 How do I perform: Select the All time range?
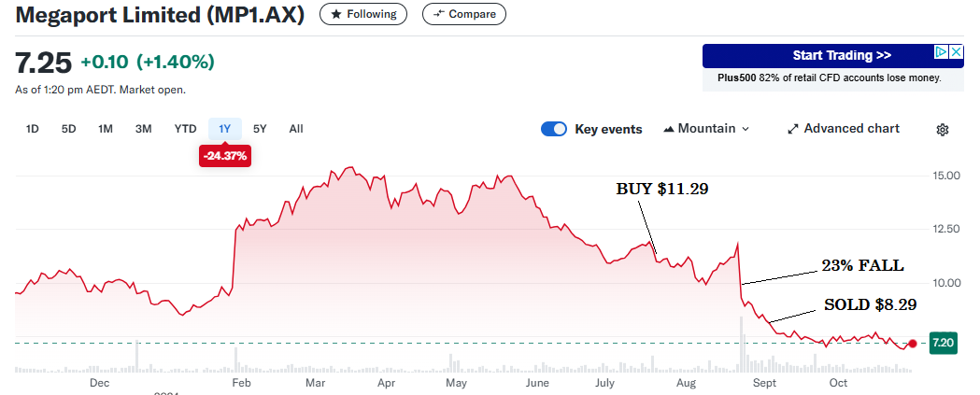click(x=296, y=129)
